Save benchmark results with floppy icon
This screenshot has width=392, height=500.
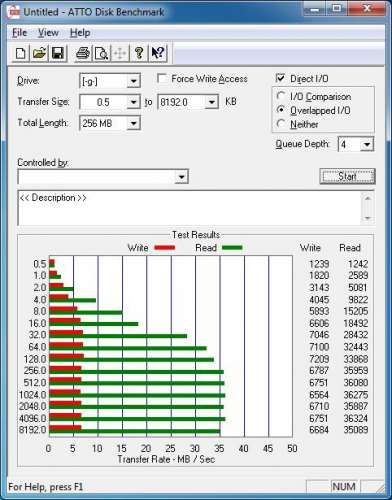pyautogui.click(x=58, y=53)
